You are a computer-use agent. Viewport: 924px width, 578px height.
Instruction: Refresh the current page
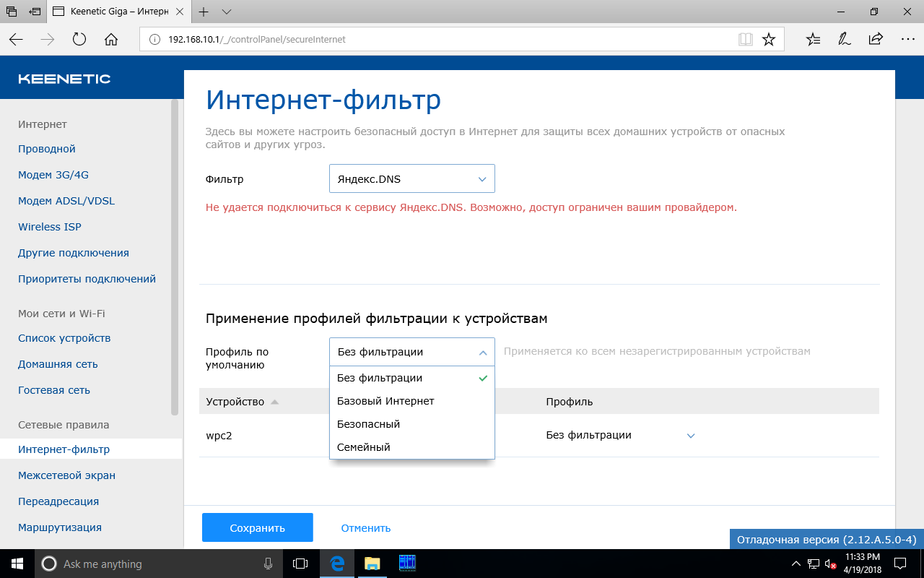coord(79,40)
